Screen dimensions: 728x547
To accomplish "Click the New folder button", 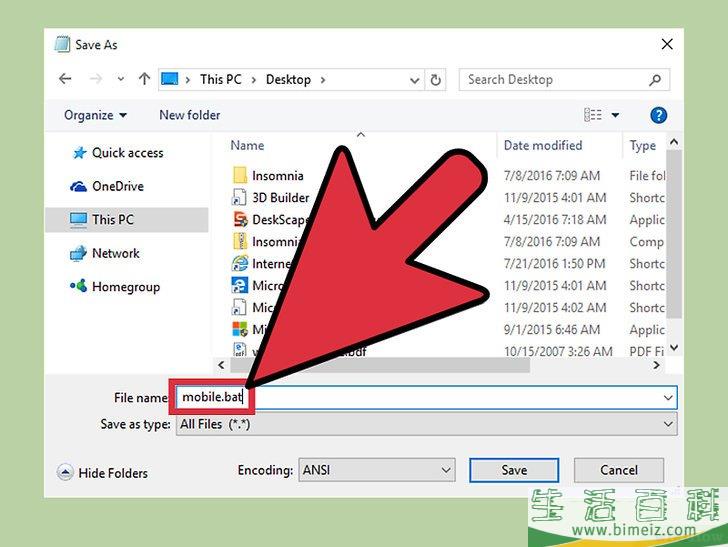I will 190,115.
